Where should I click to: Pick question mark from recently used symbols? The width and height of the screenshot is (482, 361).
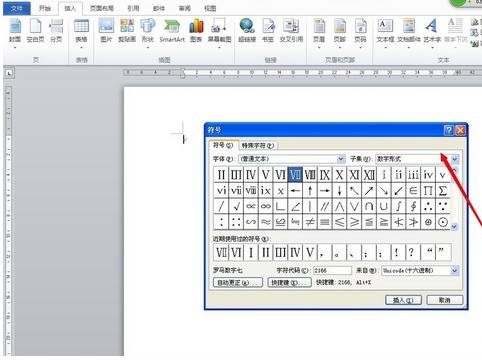point(411,252)
